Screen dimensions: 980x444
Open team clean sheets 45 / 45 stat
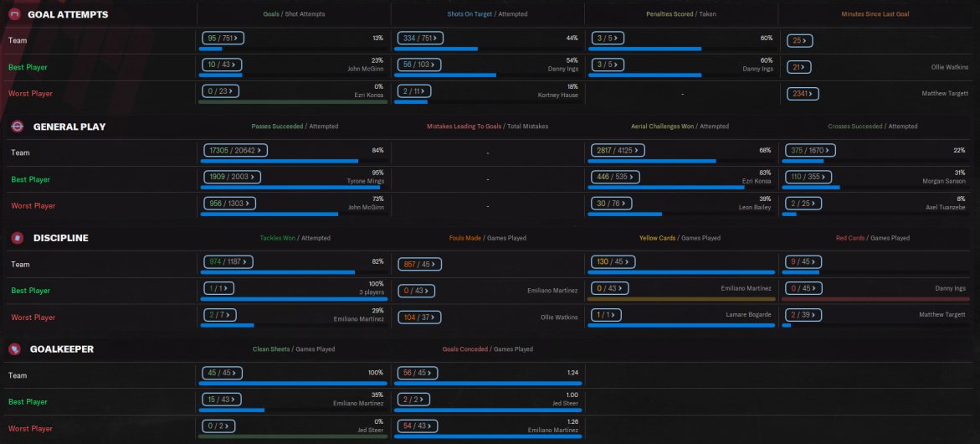(222, 373)
